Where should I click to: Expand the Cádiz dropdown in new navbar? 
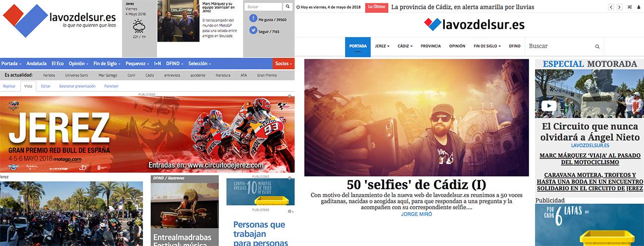click(x=405, y=46)
